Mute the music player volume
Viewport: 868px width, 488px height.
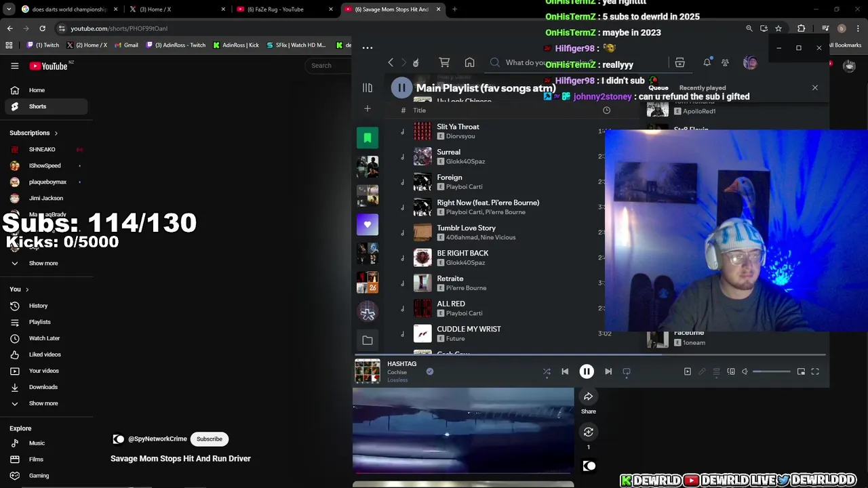click(x=745, y=371)
